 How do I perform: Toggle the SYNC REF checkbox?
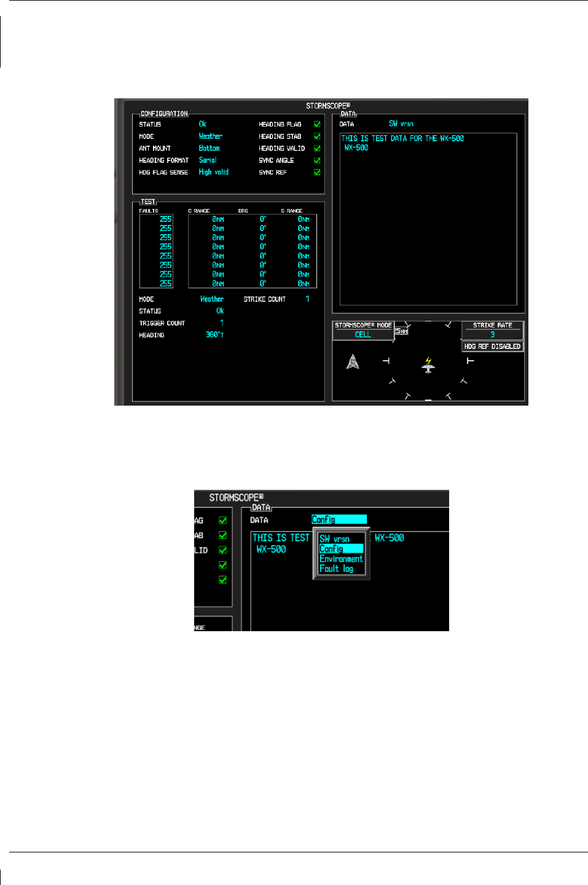click(317, 173)
